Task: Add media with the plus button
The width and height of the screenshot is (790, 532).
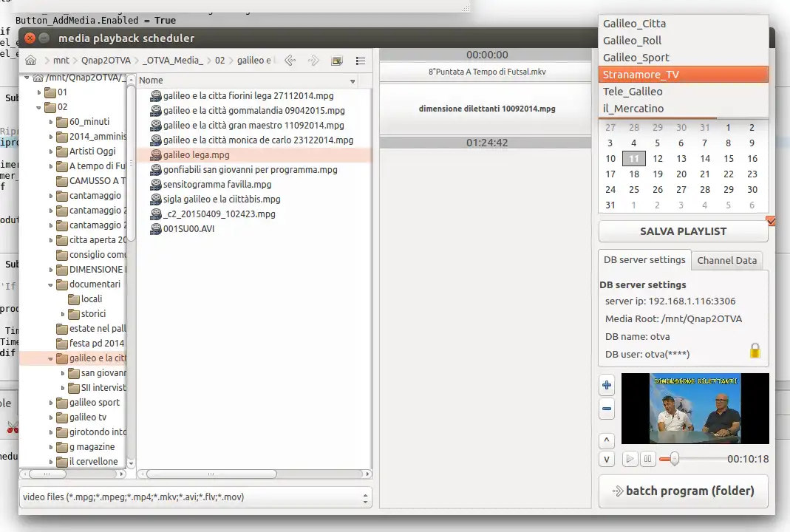Action: click(607, 386)
